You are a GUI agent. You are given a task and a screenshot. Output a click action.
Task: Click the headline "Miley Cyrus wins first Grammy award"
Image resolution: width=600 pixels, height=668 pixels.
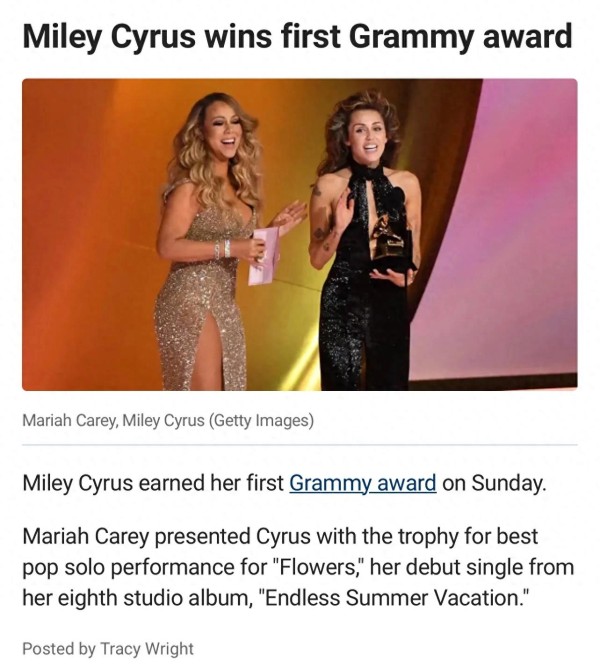pos(297,36)
